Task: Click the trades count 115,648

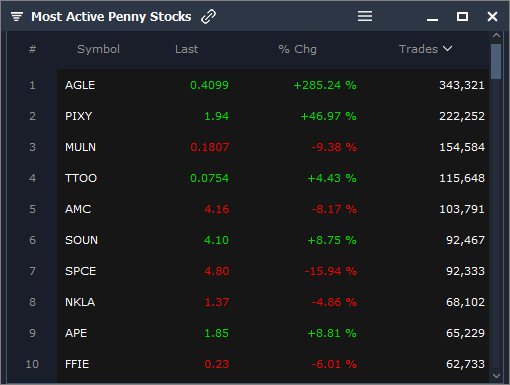Action: (x=462, y=178)
